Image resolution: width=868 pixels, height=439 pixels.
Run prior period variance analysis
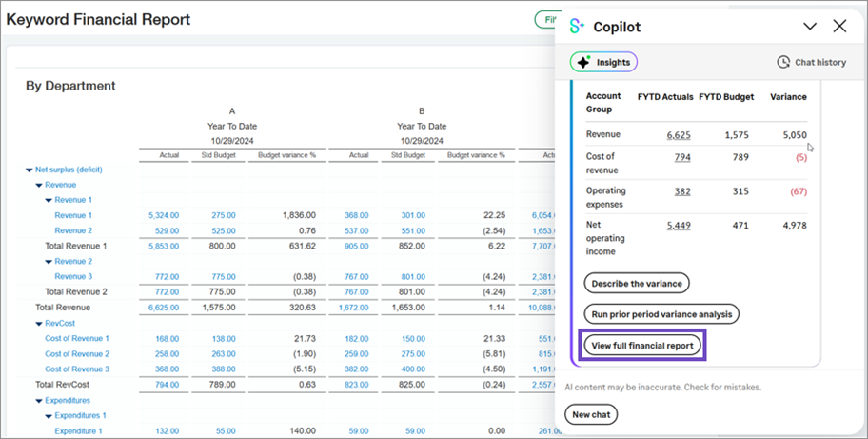pyautogui.click(x=661, y=313)
